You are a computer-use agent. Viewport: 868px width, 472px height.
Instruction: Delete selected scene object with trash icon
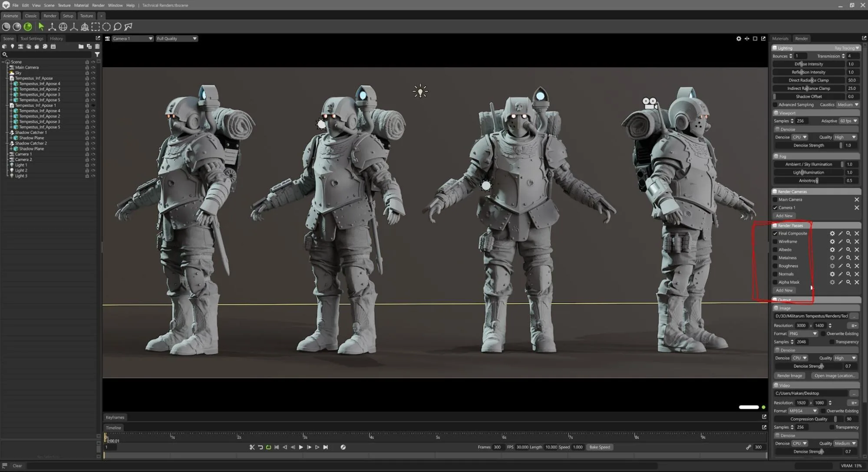click(x=97, y=46)
